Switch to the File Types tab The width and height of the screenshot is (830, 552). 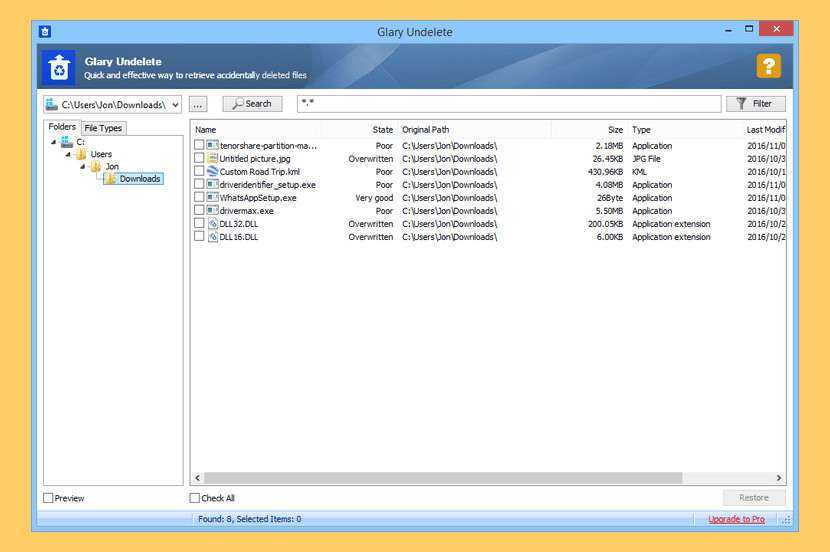point(103,128)
